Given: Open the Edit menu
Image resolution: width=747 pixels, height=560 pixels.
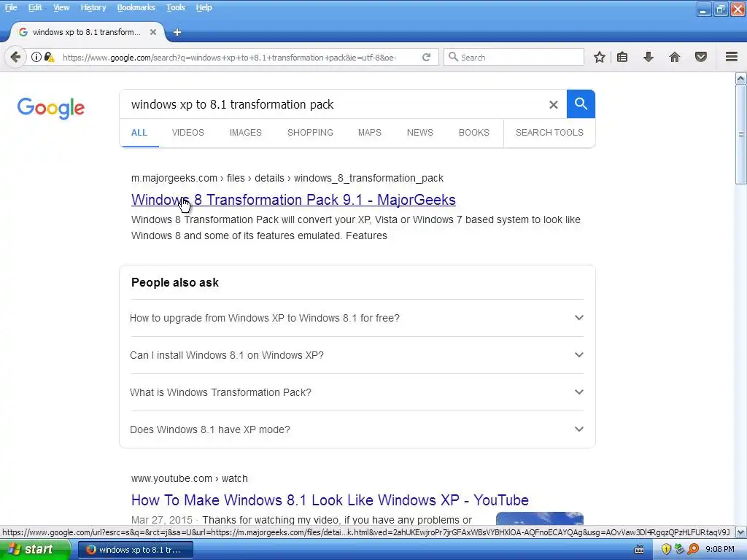Looking at the screenshot, I should click(35, 7).
